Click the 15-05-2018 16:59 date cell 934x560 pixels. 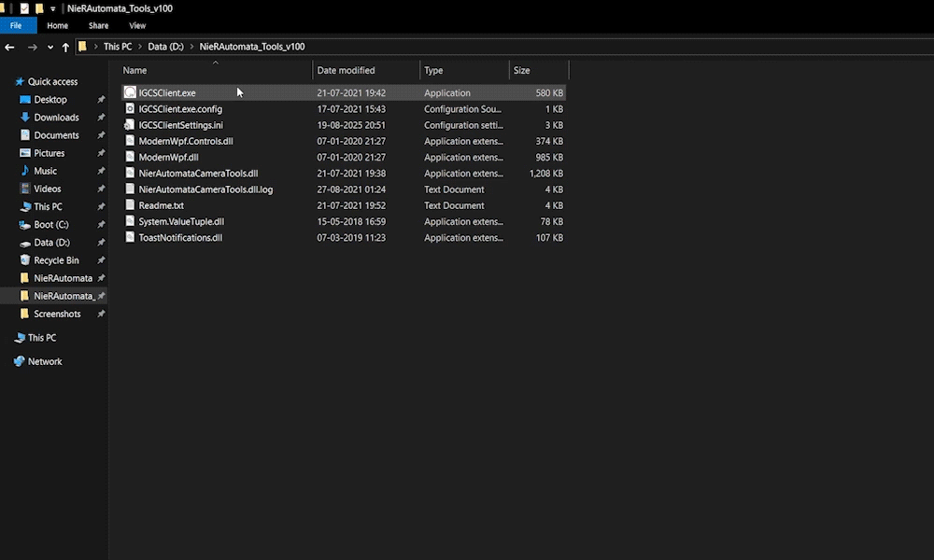(351, 221)
